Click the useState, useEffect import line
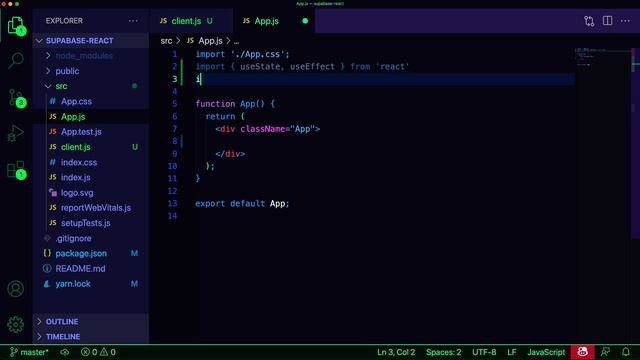The image size is (640, 360). (x=302, y=67)
